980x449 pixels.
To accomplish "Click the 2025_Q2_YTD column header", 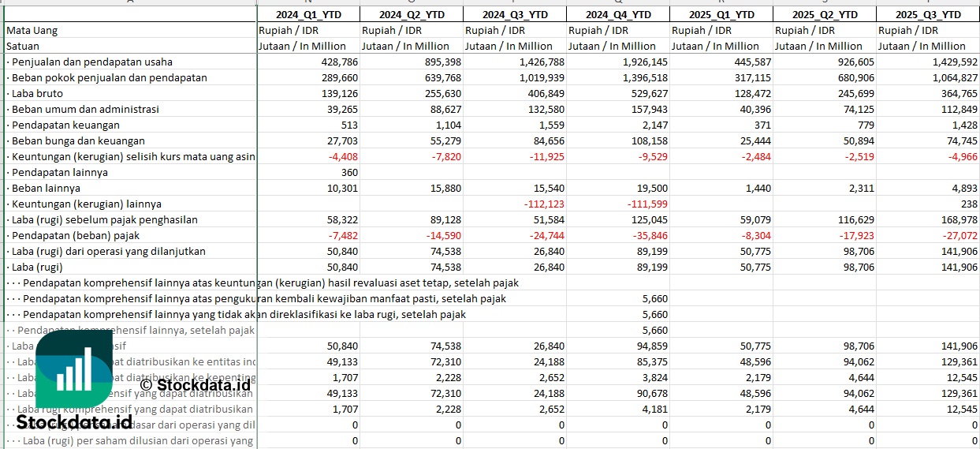I will click(x=825, y=14).
